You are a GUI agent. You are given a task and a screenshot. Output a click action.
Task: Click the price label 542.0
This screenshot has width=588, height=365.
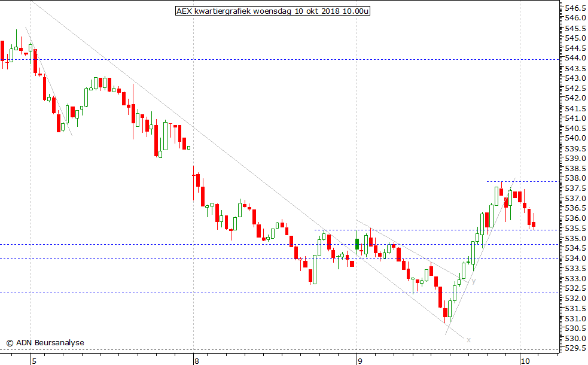pyautogui.click(x=575, y=98)
